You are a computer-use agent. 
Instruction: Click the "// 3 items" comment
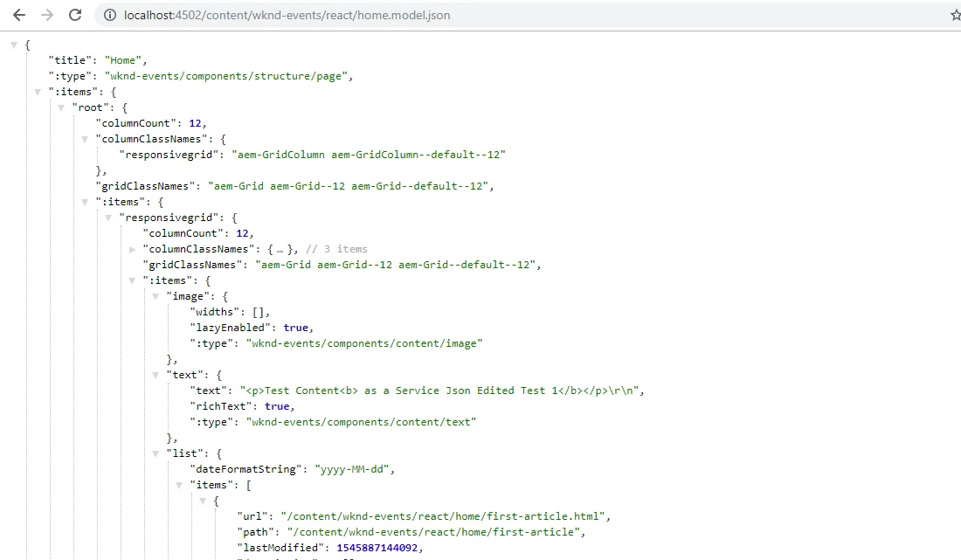point(336,249)
